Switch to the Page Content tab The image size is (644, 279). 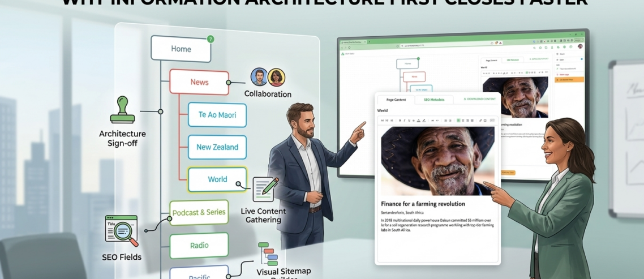(396, 100)
